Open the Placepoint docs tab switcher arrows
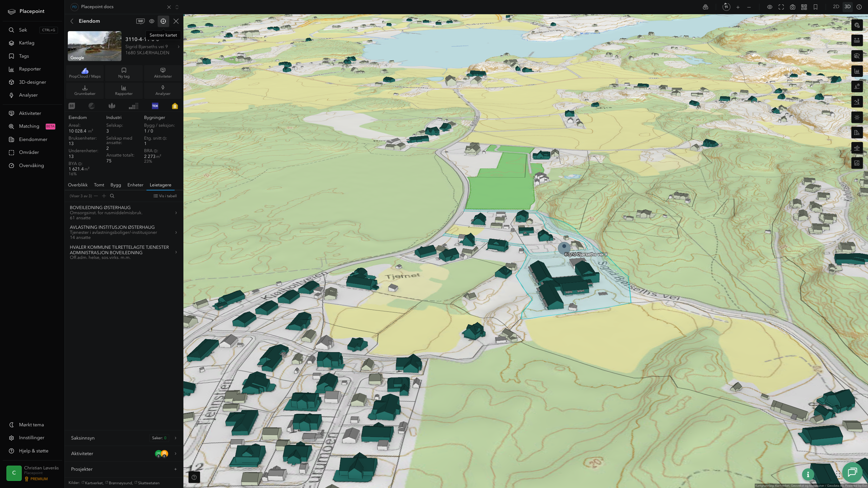The image size is (868, 488). [177, 7]
